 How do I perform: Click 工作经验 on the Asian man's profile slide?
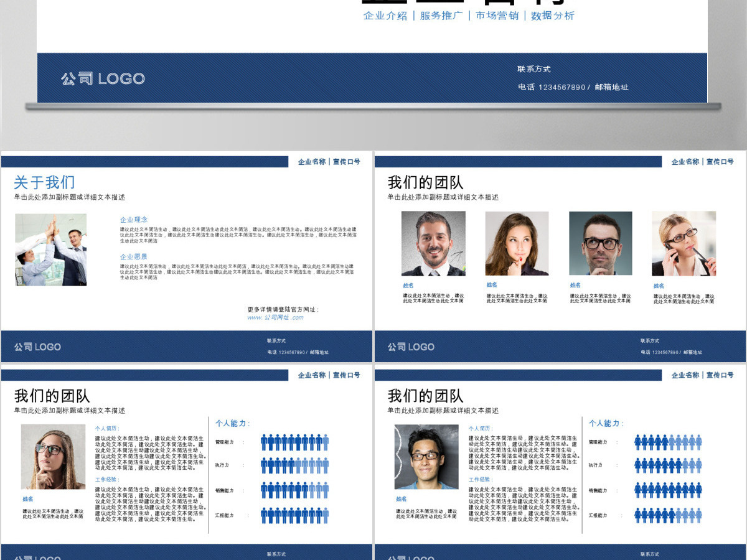(479, 480)
